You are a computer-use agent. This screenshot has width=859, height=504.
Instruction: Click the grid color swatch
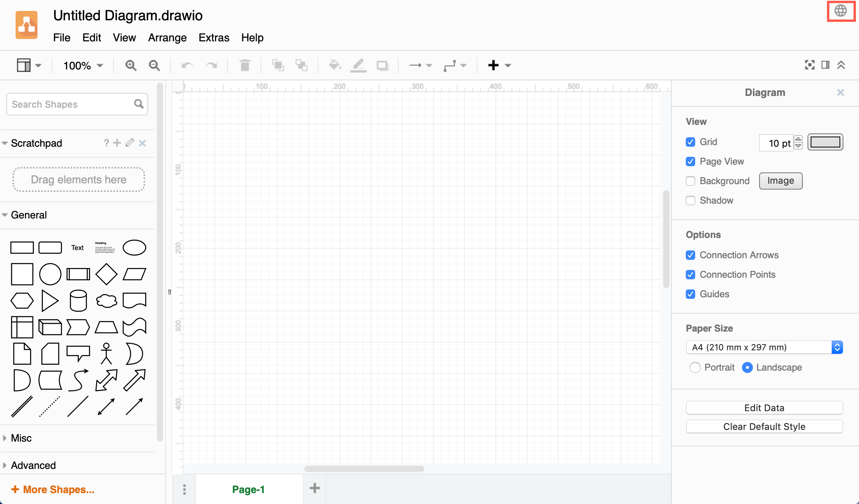point(825,142)
